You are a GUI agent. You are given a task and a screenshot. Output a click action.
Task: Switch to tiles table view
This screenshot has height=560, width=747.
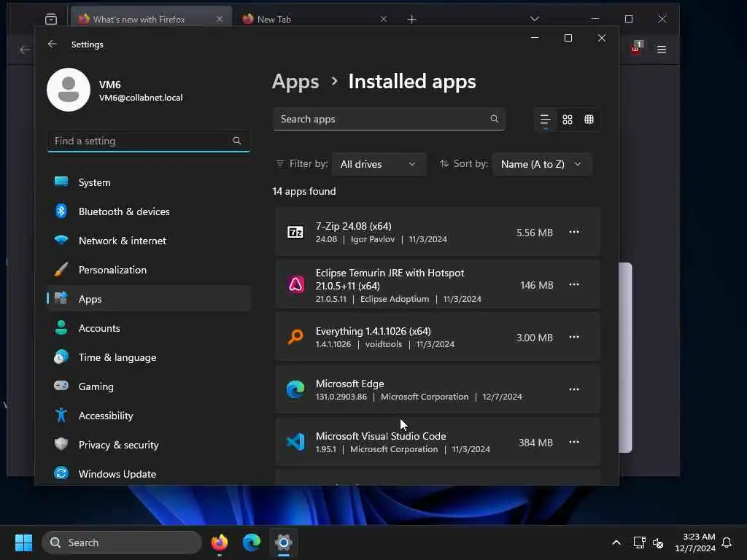click(589, 120)
